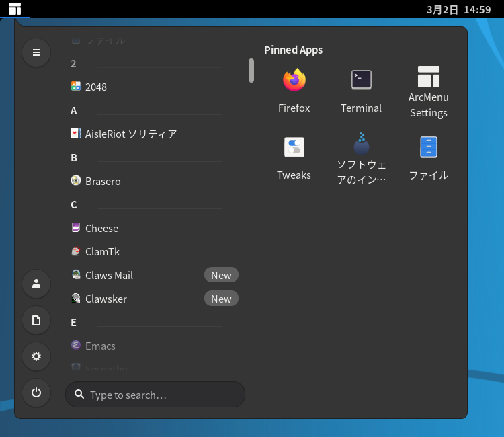Launch Tweaks from Pinned Apps
Screen dimensions: 504x437
click(x=294, y=158)
